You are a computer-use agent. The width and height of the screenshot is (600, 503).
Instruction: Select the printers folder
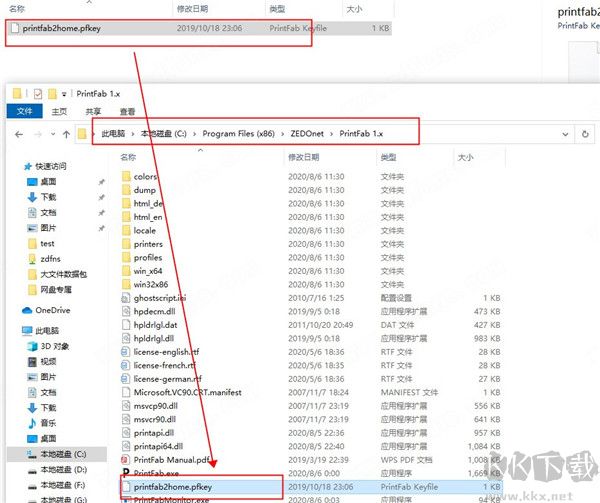148,244
